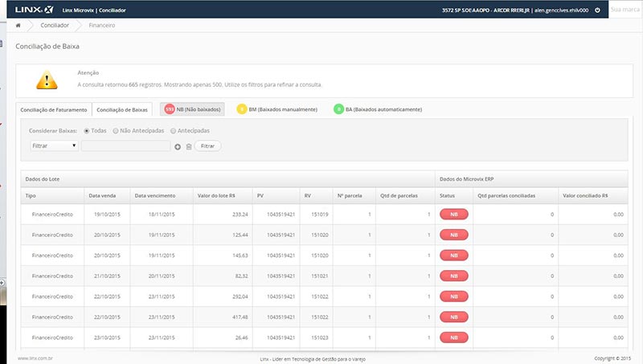Click the trash delete filter icon
This screenshot has height=364, width=643.
click(188, 146)
